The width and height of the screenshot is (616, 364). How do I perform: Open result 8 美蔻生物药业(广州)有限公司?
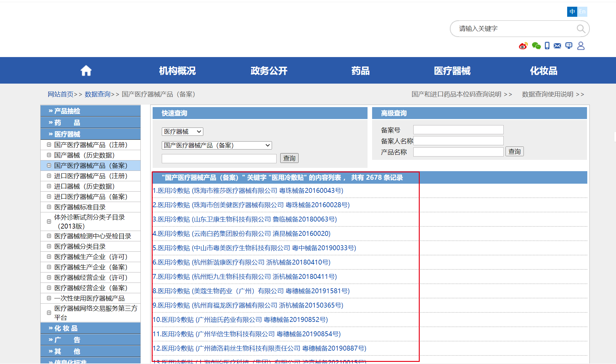click(x=251, y=291)
